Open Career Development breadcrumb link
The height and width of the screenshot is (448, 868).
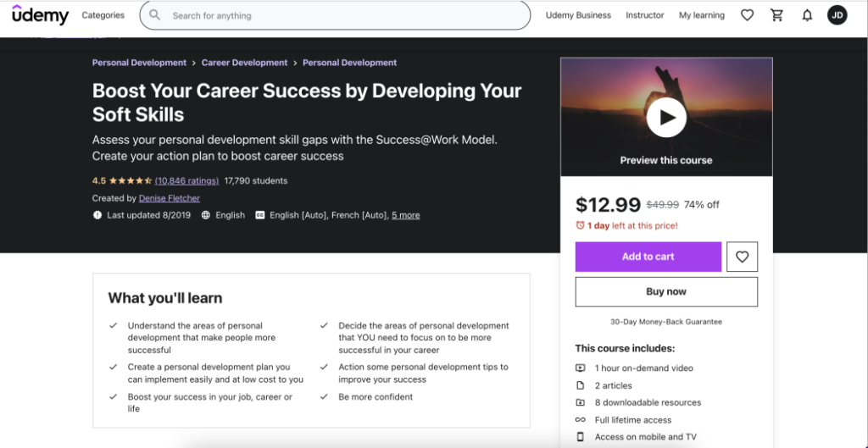click(x=244, y=63)
